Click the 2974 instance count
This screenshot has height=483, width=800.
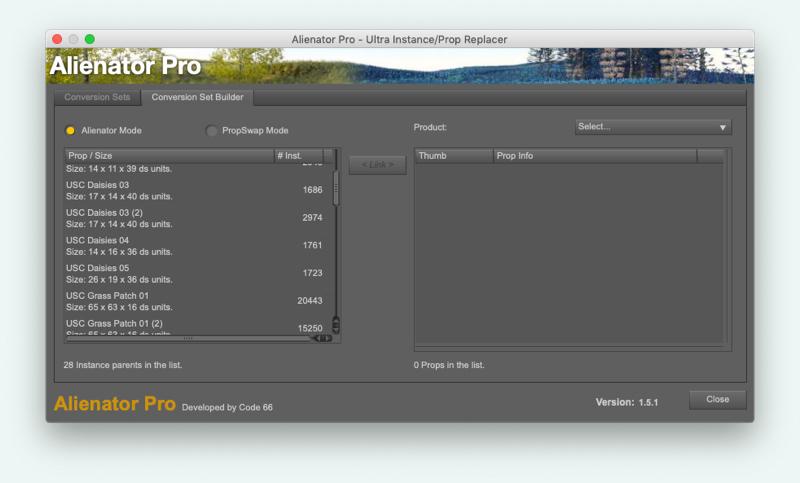(x=312, y=217)
